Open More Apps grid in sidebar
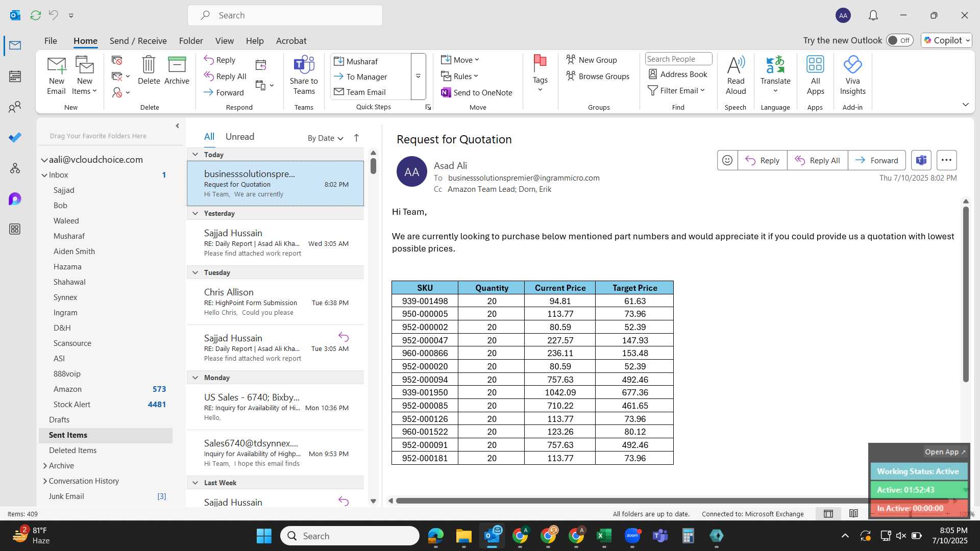The height and width of the screenshot is (551, 980). pyautogui.click(x=15, y=229)
